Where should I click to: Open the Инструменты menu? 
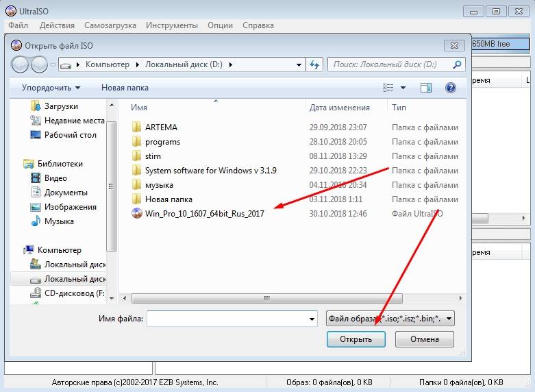[171, 25]
